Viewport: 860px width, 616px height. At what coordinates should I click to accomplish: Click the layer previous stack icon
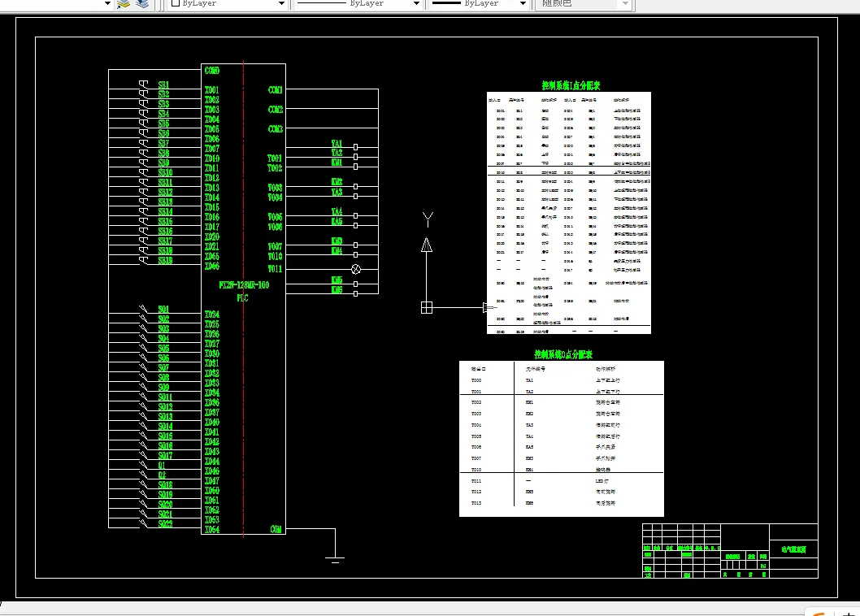click(142, 4)
